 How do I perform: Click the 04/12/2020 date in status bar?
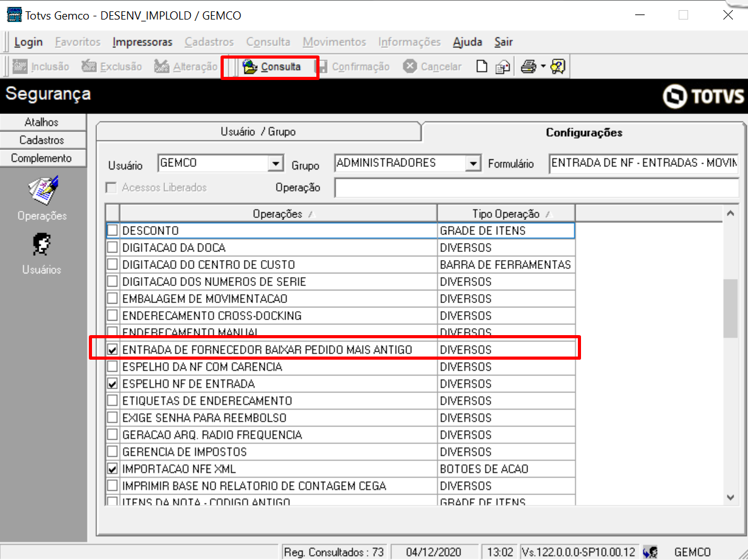pyautogui.click(x=434, y=552)
